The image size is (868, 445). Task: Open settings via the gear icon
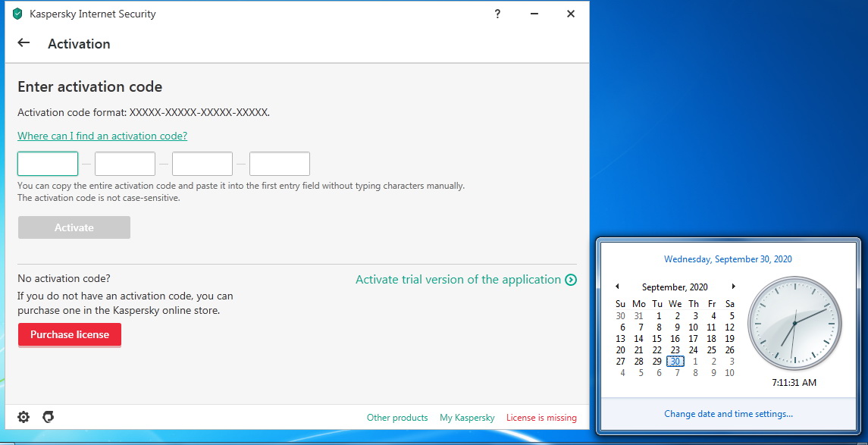click(x=24, y=417)
